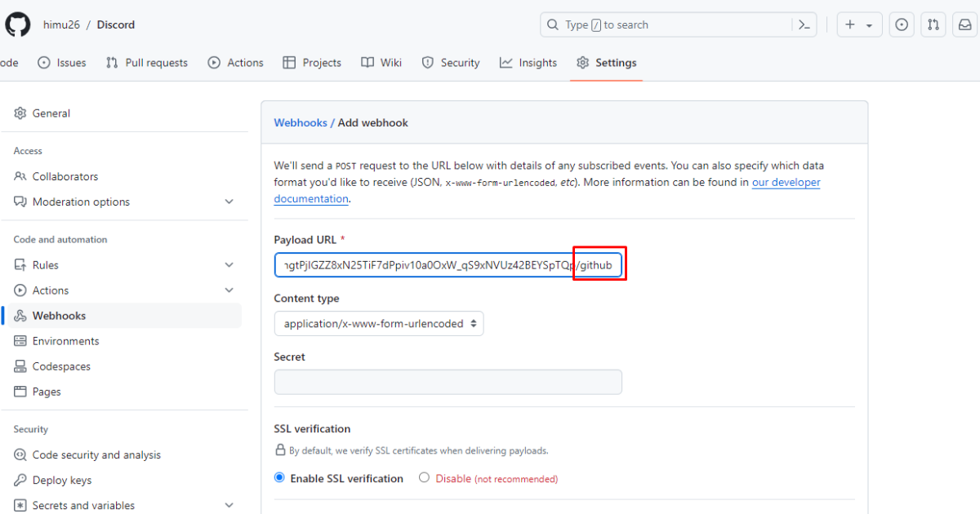Switch to the Insights tab
The width and height of the screenshot is (980, 514).
point(528,63)
